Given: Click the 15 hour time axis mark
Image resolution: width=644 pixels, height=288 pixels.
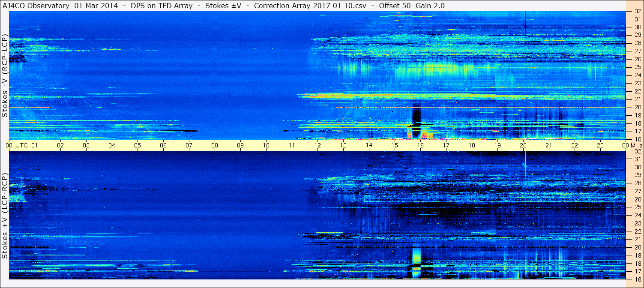Looking at the screenshot, I should click(395, 145).
